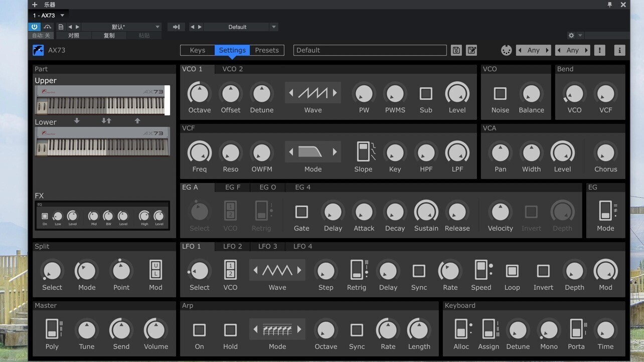Step the first Any selector right
Screen dimensions: 644x362
[x=547, y=50]
